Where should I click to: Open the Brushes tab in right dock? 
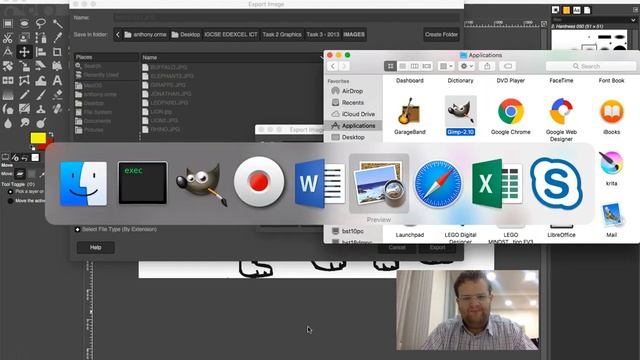point(555,10)
